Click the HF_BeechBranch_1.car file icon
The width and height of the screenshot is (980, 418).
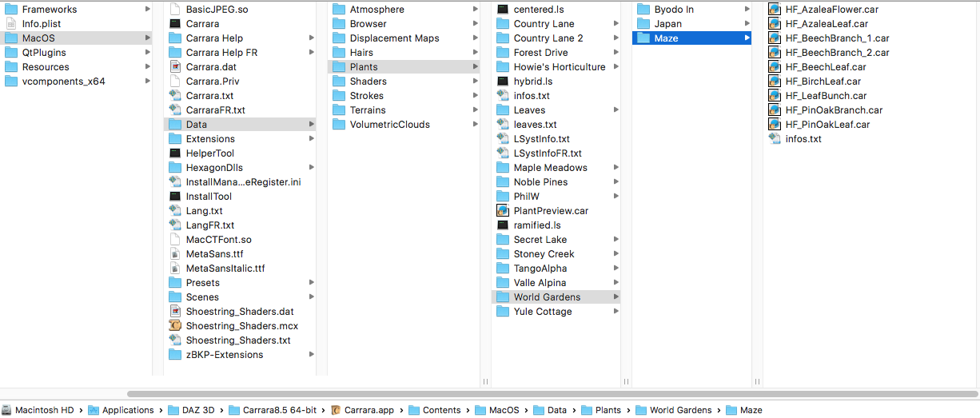[x=774, y=38]
